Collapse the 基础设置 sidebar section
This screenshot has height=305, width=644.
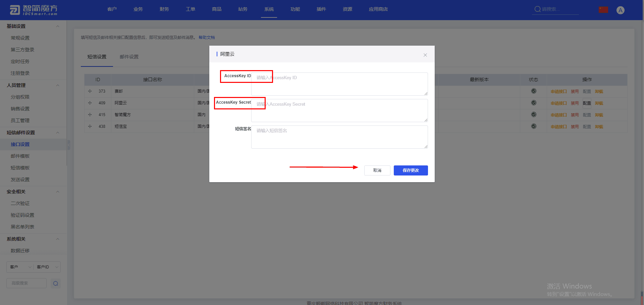[58, 26]
